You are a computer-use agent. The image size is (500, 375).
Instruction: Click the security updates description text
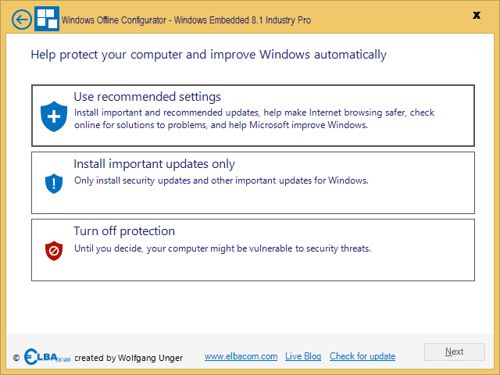[221, 181]
